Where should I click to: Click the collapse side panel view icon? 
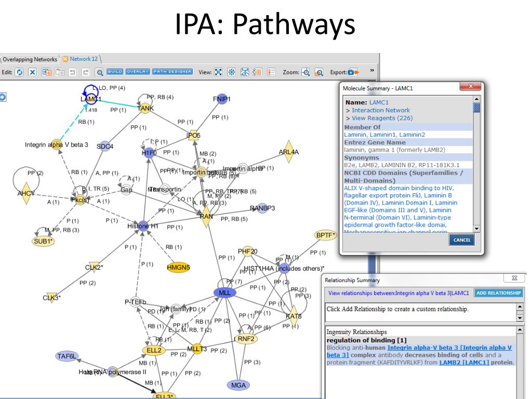(258, 72)
